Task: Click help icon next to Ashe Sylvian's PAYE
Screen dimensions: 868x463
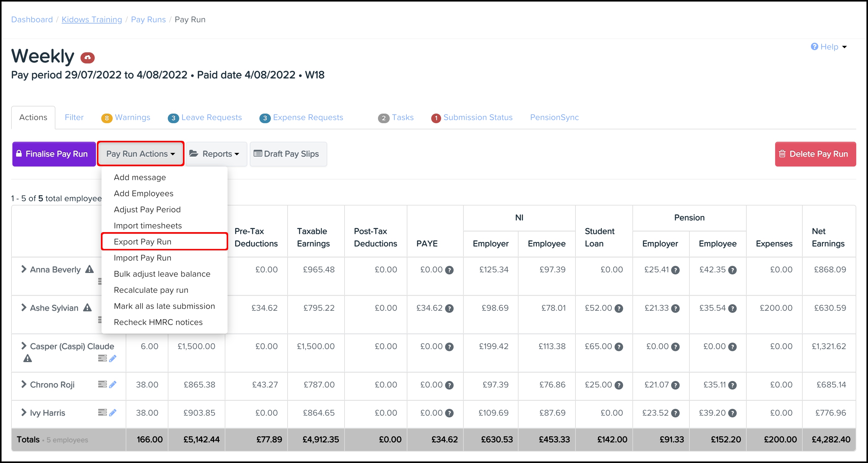Action: tap(449, 308)
